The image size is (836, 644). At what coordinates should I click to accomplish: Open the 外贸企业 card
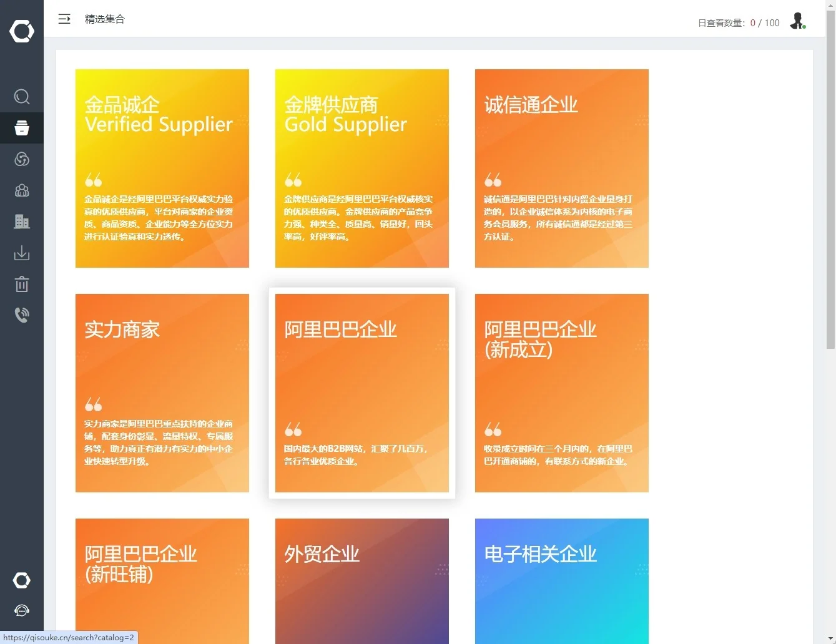[362, 581]
